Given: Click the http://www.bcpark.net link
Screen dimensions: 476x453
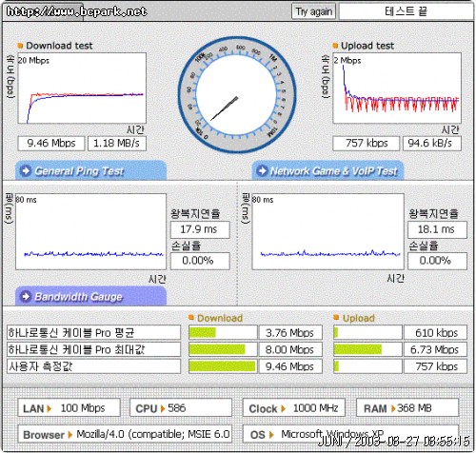Looking at the screenshot, I should [77, 11].
